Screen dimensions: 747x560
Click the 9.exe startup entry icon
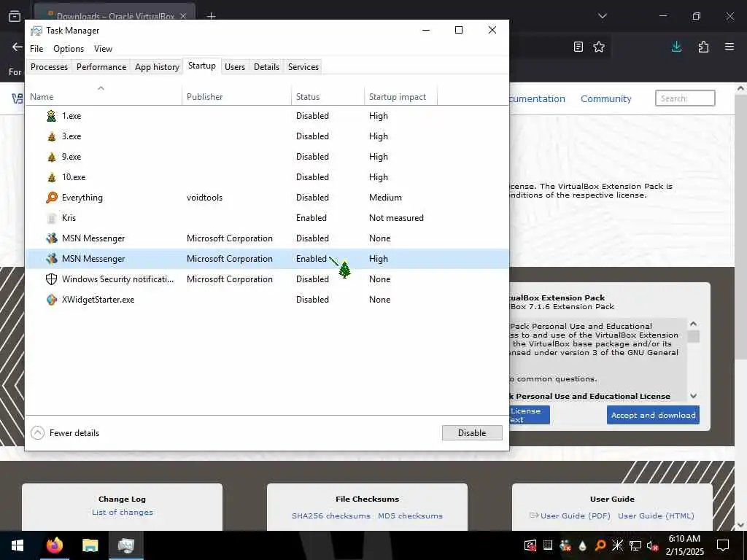[x=52, y=157]
